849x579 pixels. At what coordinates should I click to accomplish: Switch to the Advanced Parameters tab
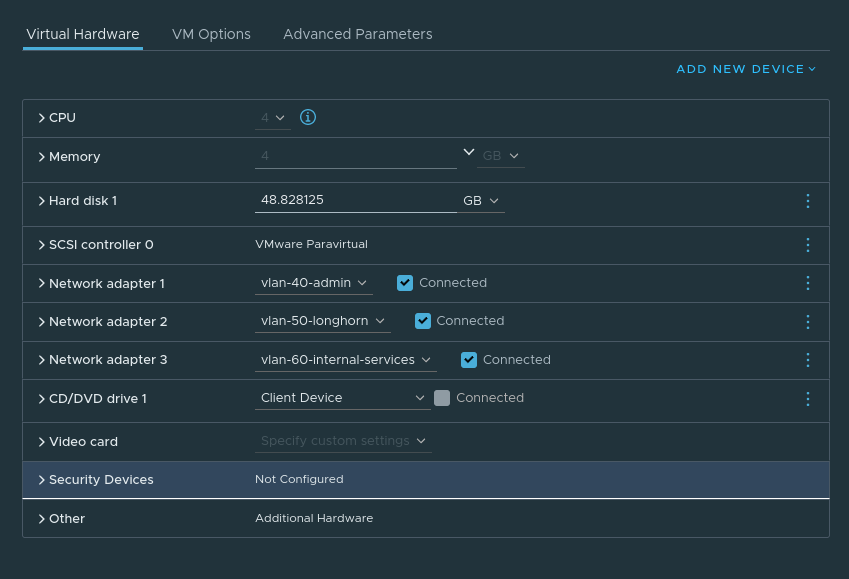tap(358, 34)
